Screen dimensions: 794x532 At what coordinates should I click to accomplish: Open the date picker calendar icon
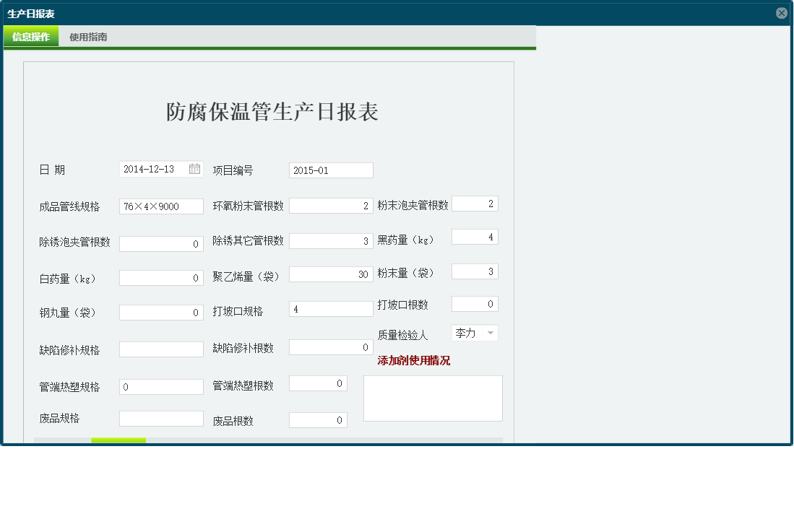(195, 168)
